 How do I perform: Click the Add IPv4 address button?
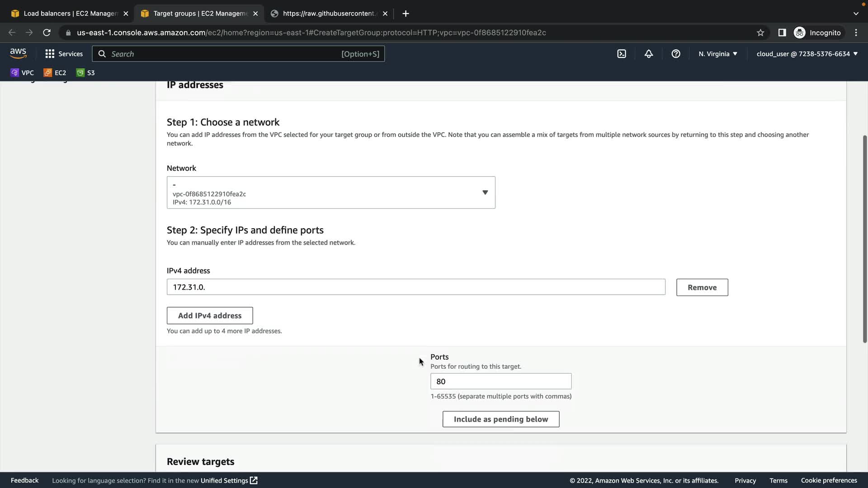pyautogui.click(x=209, y=315)
